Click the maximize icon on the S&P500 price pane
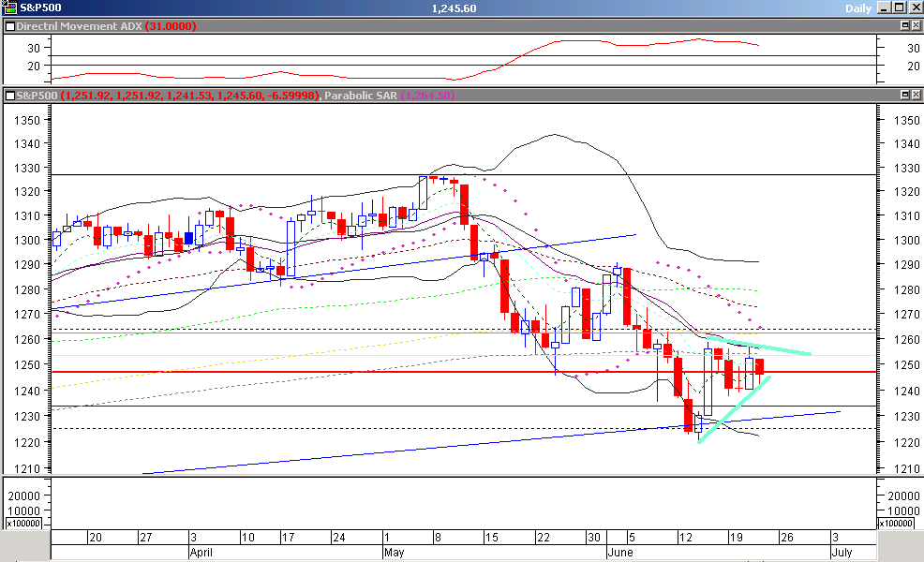 [905, 95]
